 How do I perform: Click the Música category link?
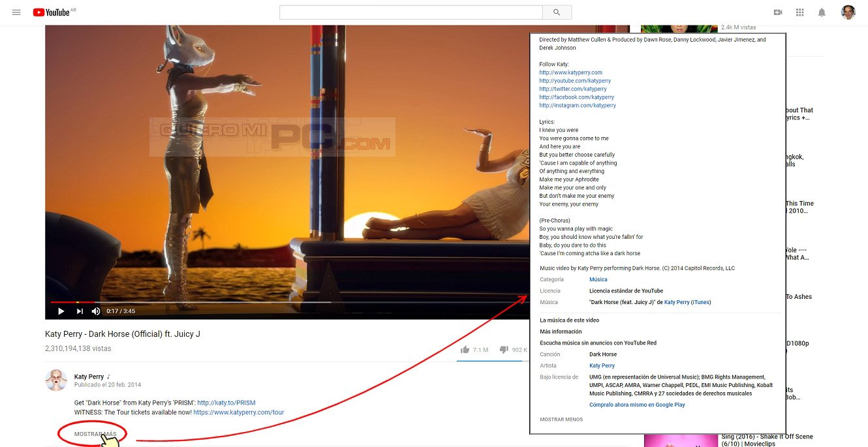(598, 279)
